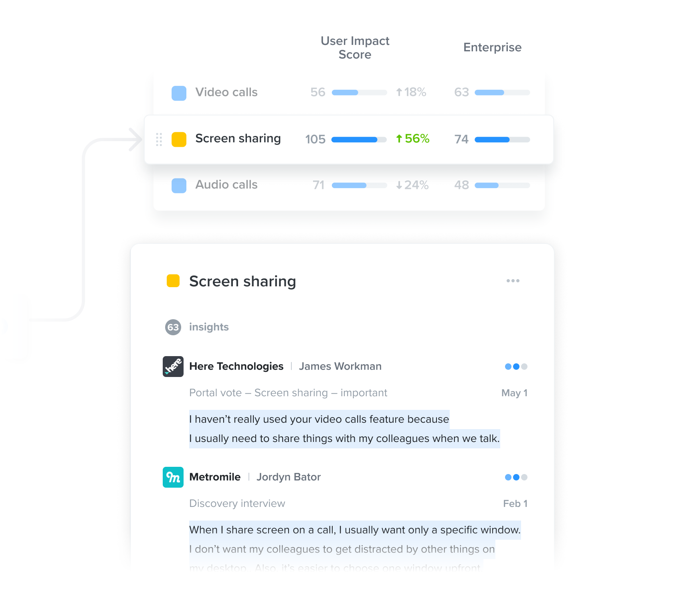Click the yellow swatch in the Screen sharing card header
Viewport: 691px width, 616px height.
[x=173, y=281]
